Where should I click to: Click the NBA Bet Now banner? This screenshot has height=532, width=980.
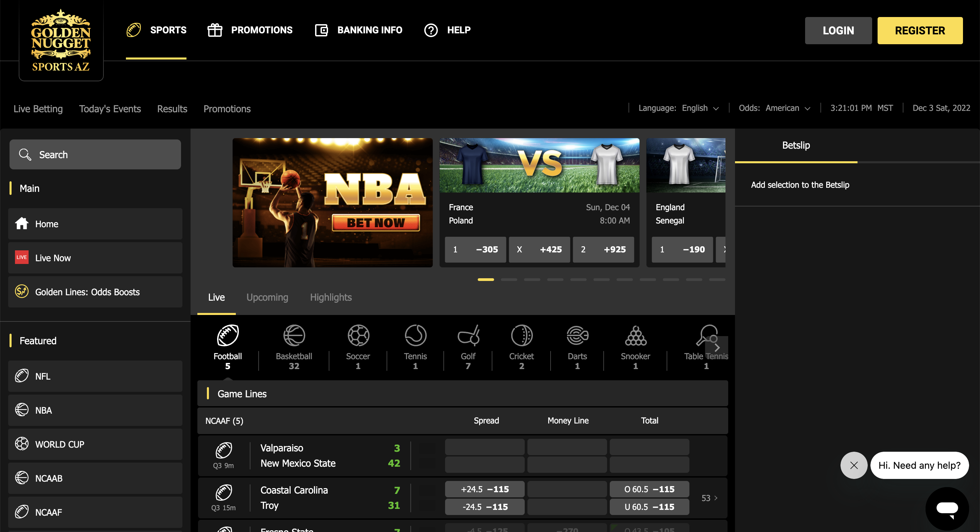(x=332, y=202)
